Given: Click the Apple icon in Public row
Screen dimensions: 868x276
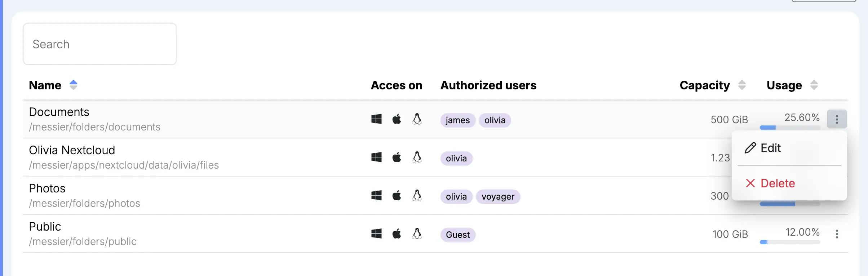Looking at the screenshot, I should click(x=397, y=234).
